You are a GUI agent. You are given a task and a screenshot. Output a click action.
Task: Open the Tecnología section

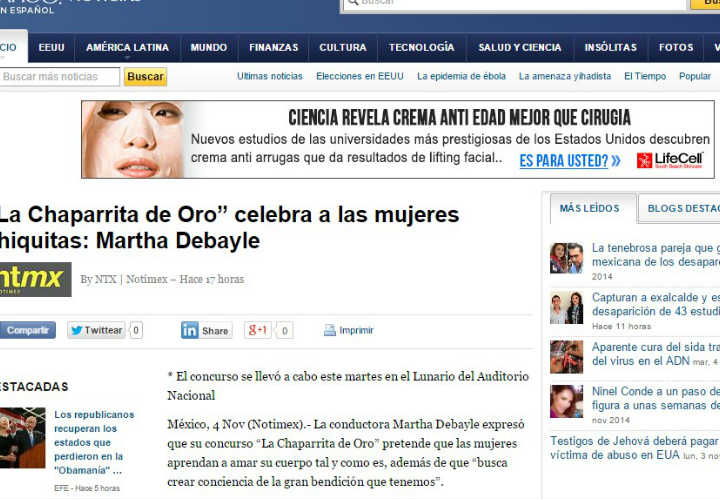pyautogui.click(x=421, y=47)
